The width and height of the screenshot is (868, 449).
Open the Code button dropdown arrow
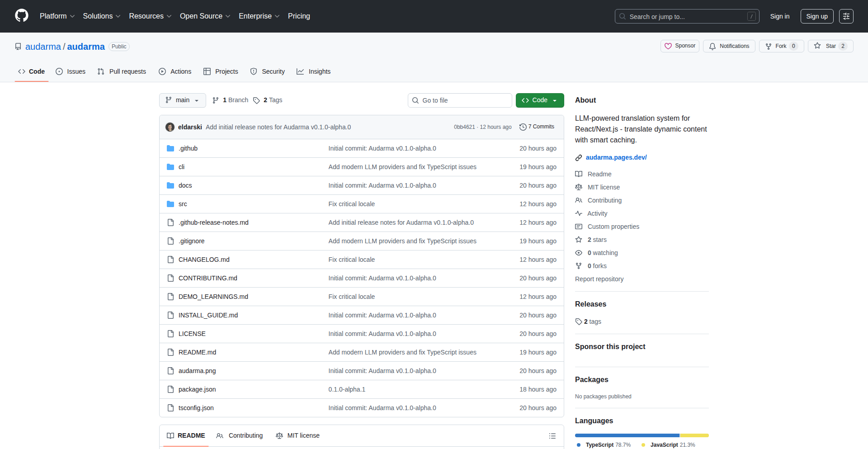point(555,100)
